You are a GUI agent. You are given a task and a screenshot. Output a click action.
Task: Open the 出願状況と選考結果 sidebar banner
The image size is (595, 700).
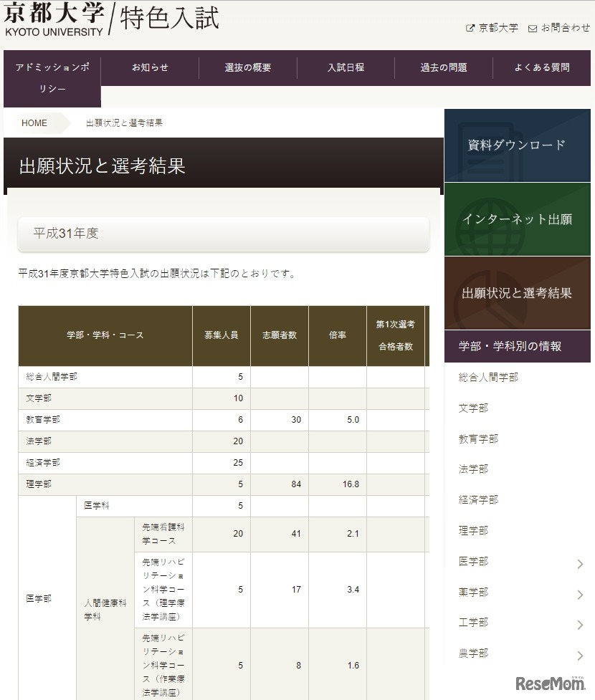click(517, 293)
